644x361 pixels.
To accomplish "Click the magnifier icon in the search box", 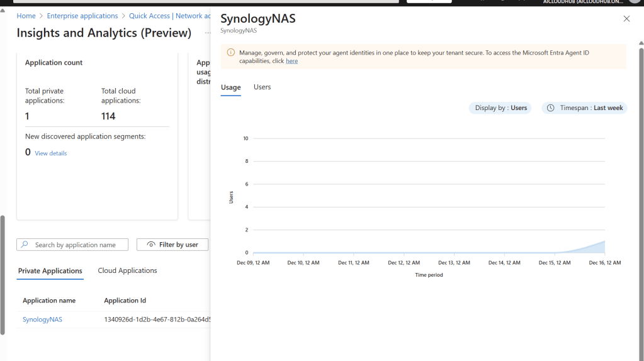I will pyautogui.click(x=25, y=245).
